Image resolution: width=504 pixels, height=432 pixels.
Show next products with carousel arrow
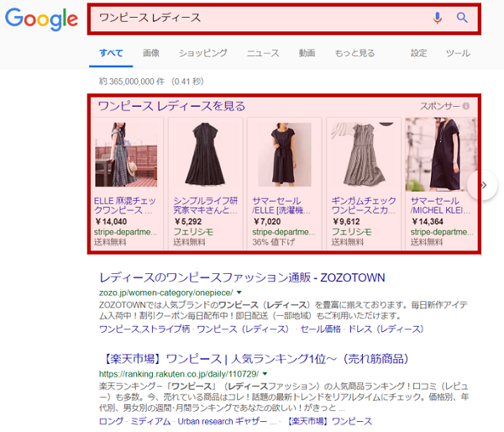tap(483, 185)
